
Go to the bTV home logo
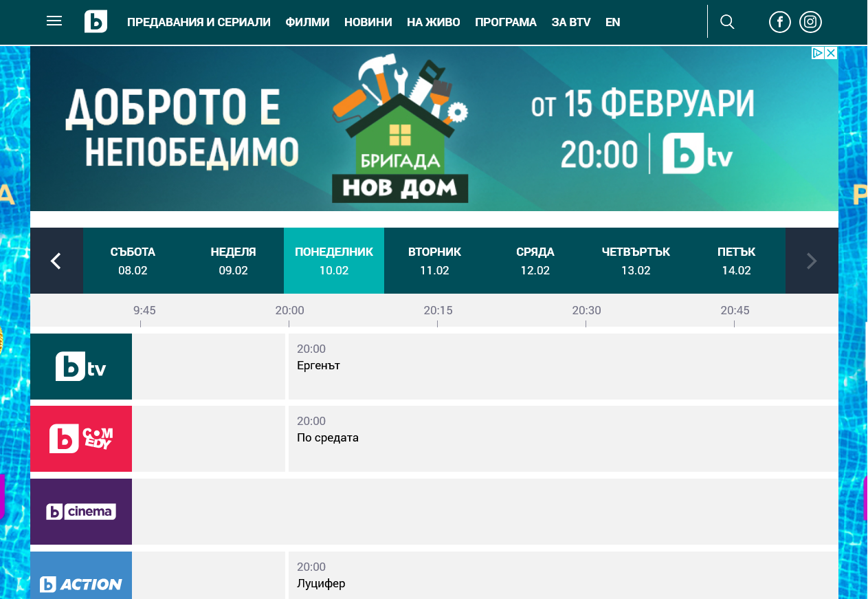pos(96,21)
